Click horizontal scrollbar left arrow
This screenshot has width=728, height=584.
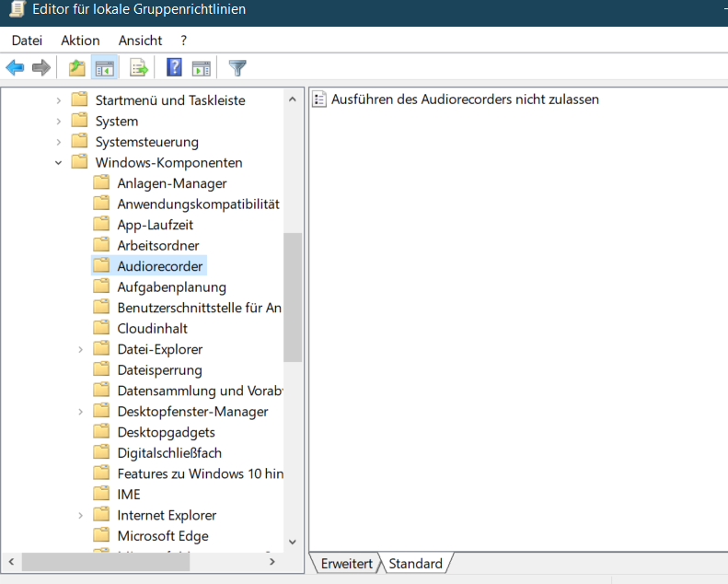[x=12, y=562]
